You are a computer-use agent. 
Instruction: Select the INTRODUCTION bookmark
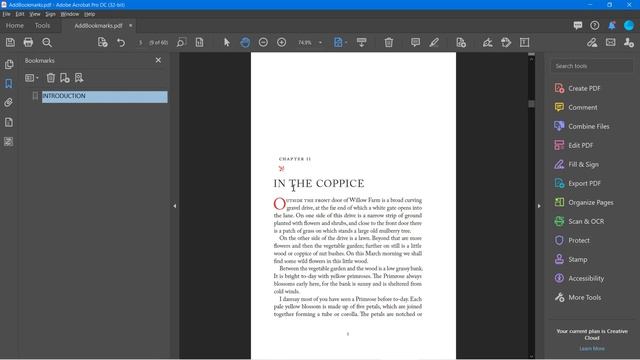pyautogui.click(x=104, y=96)
